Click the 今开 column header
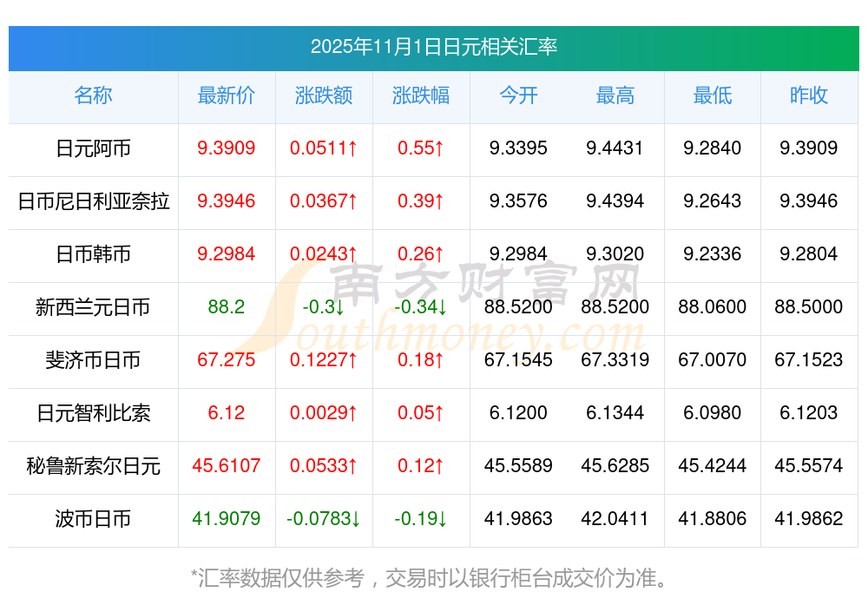 (518, 96)
